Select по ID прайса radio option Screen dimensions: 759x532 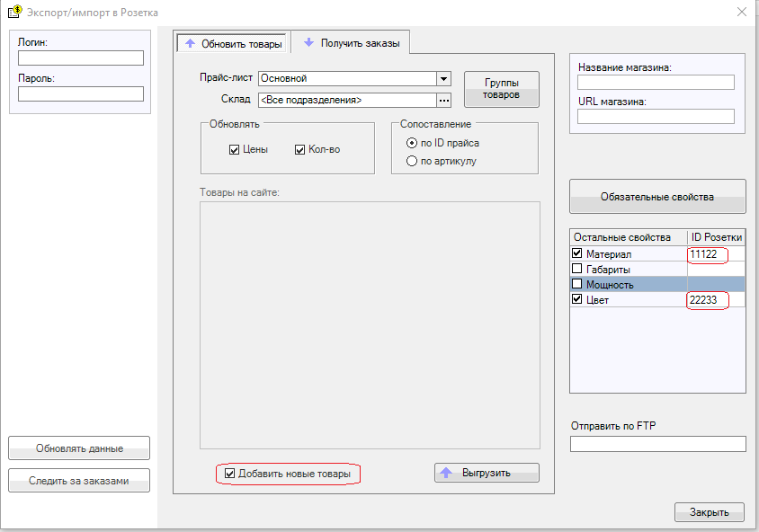pyautogui.click(x=413, y=143)
